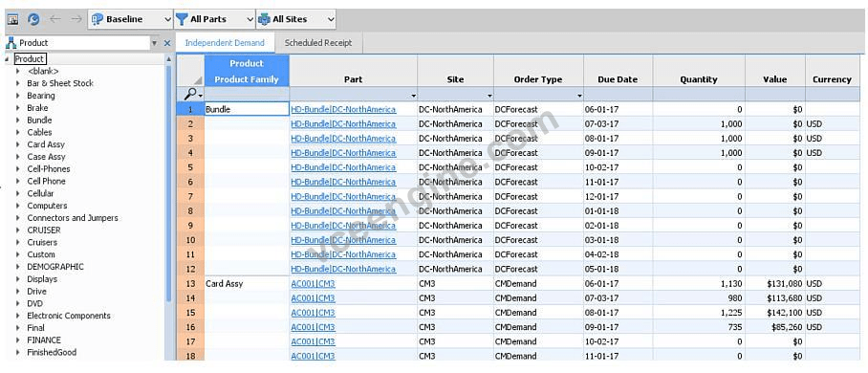Screen dimensions: 868x373
Task: Click the select-all corner cell of grid
Action: tap(190, 72)
